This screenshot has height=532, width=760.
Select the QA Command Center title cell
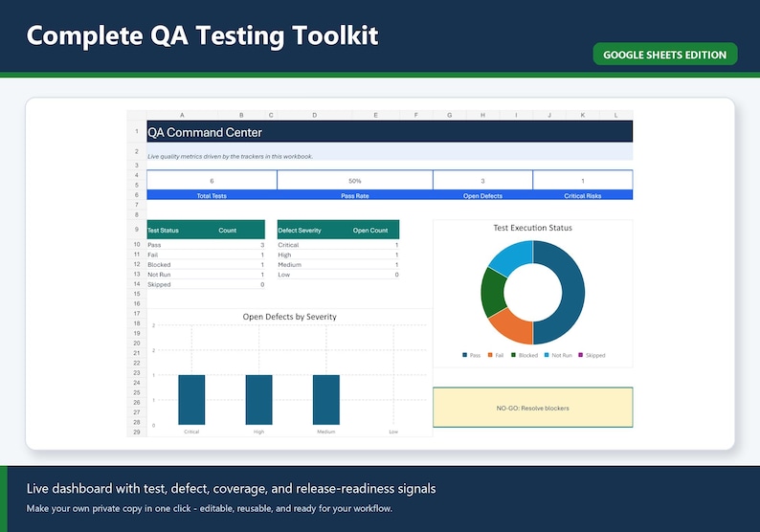(390, 132)
